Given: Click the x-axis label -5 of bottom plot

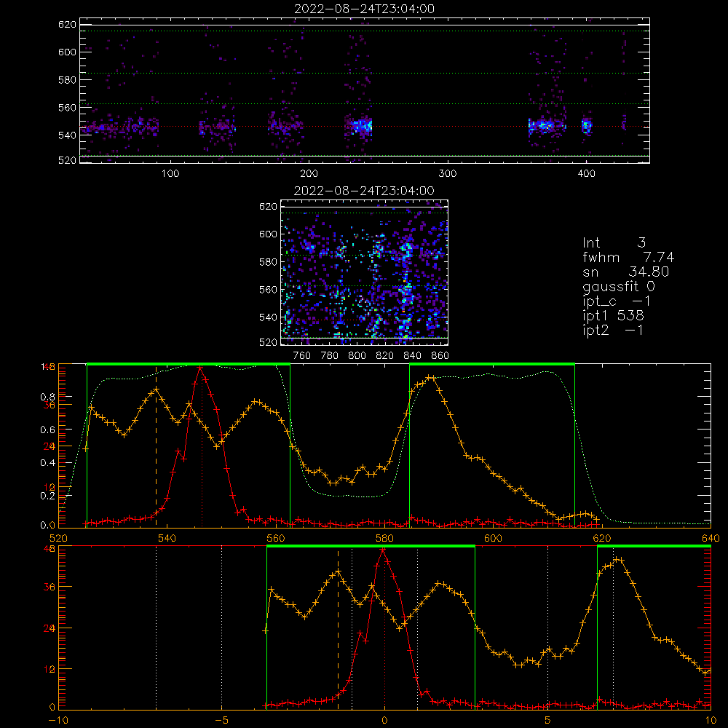Looking at the screenshot, I should click(221, 720).
